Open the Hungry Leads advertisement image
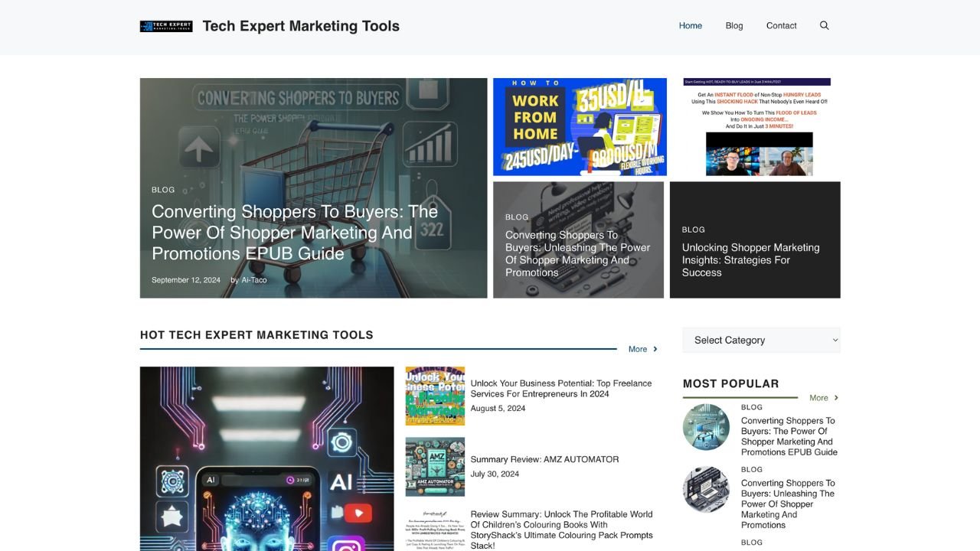 759,127
